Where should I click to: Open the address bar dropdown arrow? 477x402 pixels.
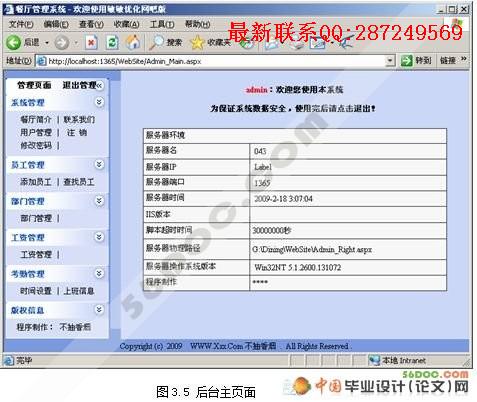tap(390, 61)
